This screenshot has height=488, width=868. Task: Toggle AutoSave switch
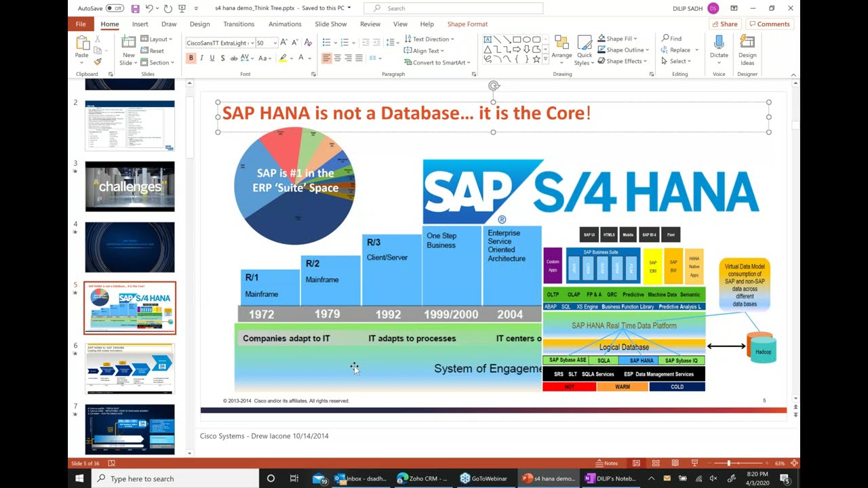[115, 8]
